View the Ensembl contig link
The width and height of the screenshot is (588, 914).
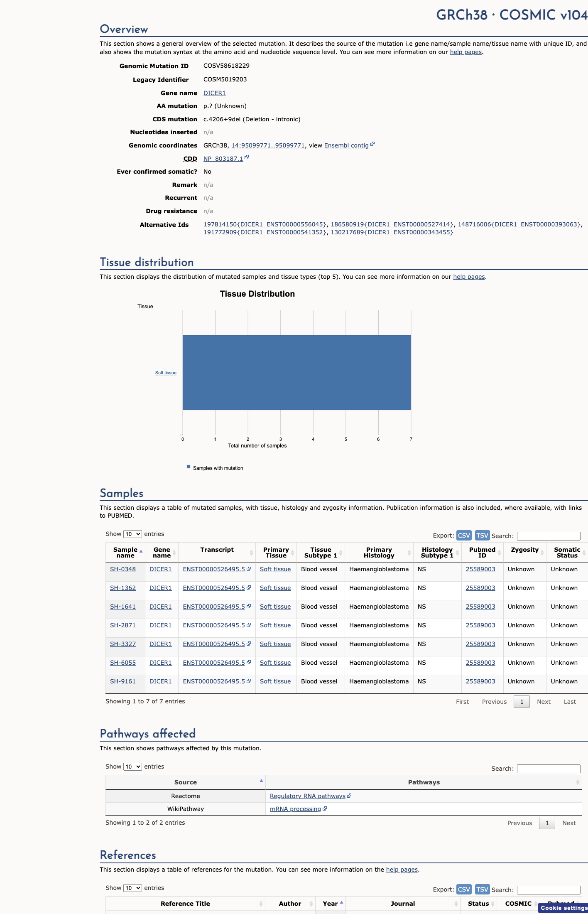click(346, 145)
